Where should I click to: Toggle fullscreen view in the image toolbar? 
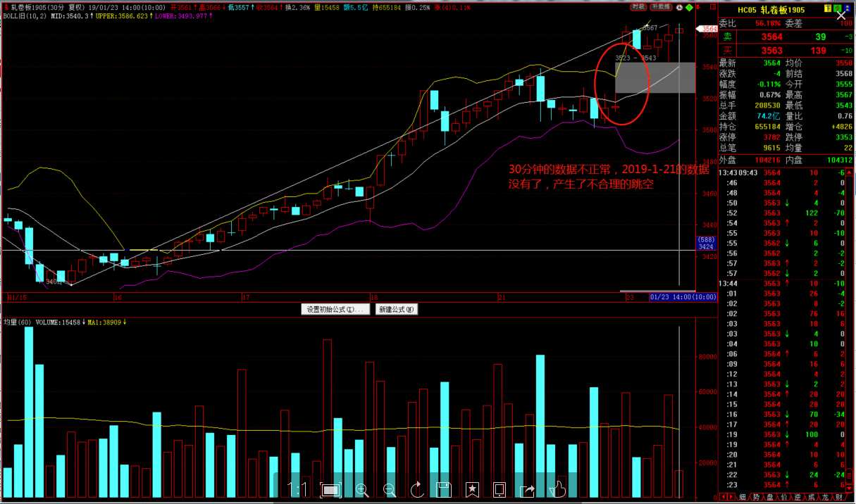(330, 489)
